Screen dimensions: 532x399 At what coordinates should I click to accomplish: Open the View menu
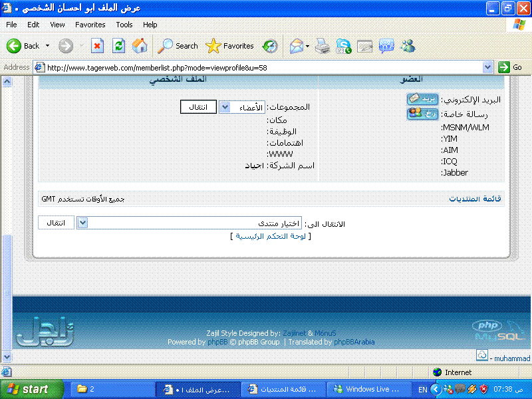[x=57, y=25]
